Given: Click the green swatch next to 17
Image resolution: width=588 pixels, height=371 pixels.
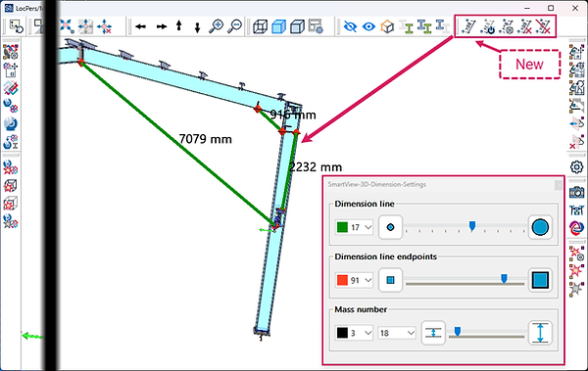Looking at the screenshot, I should pyautogui.click(x=342, y=227).
